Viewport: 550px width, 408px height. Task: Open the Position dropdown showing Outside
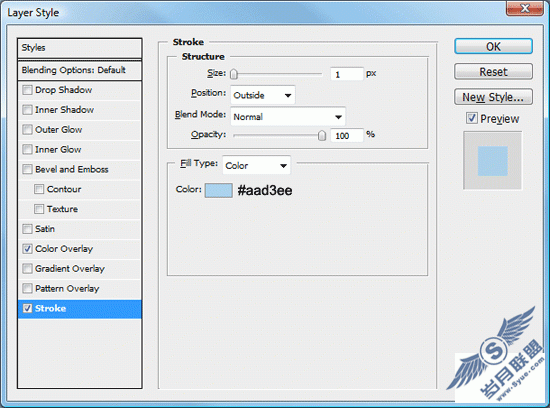pyautogui.click(x=262, y=95)
